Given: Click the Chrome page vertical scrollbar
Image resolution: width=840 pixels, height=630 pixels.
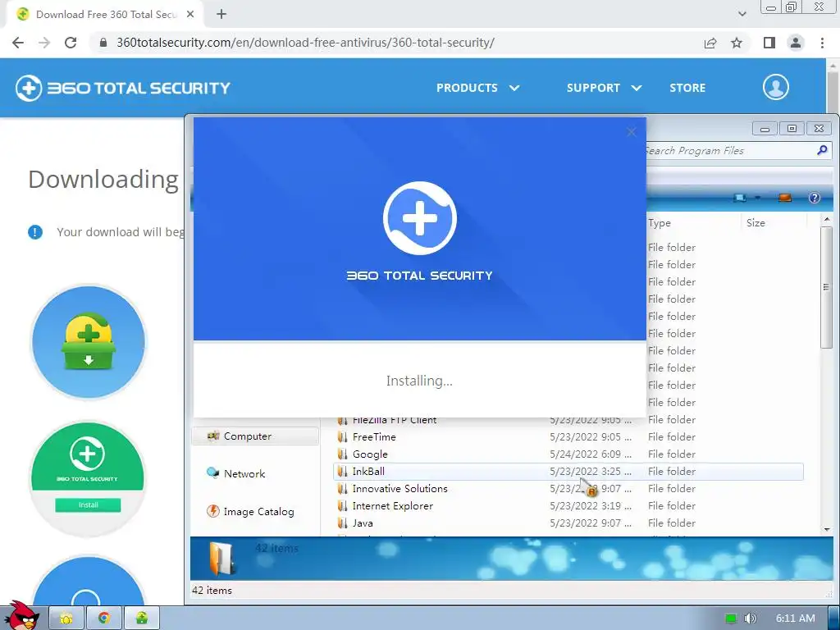Looking at the screenshot, I should (x=833, y=91).
